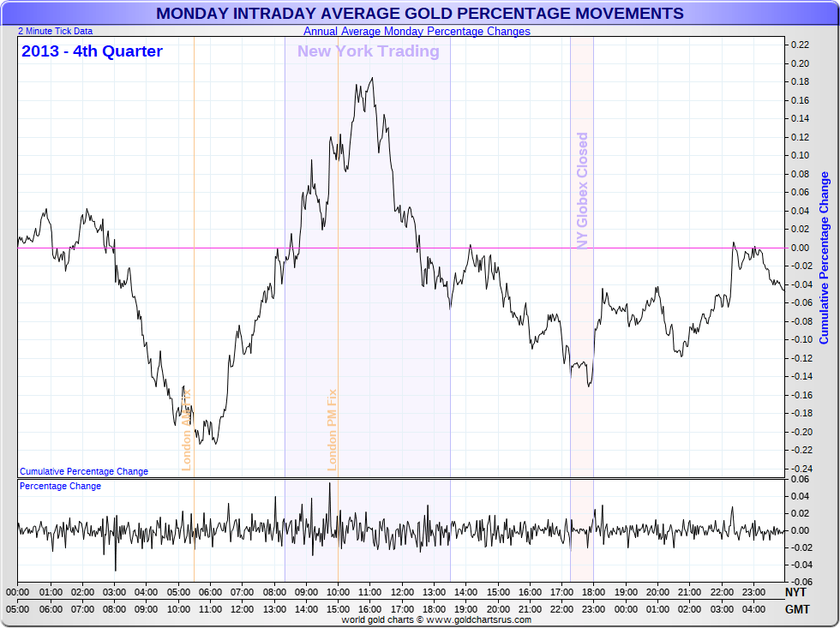The width and height of the screenshot is (840, 628).
Task: Click the 'NYT' time axis label
Action: coord(795,592)
